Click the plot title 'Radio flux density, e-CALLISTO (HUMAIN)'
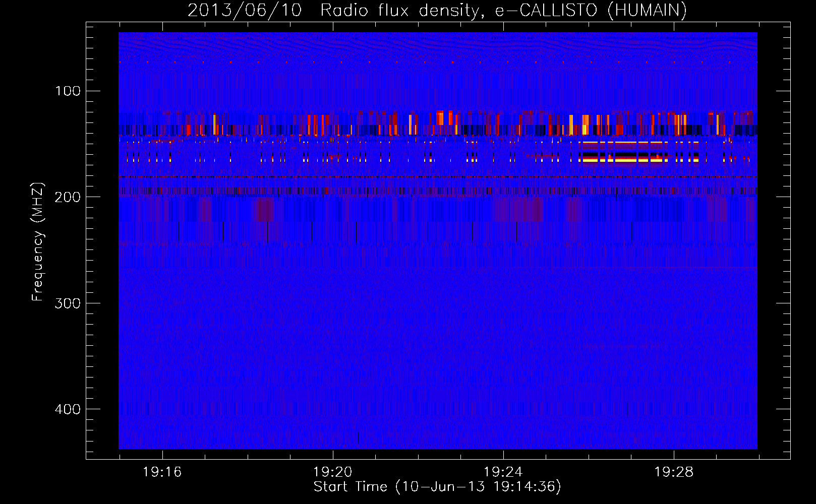This screenshot has width=816, height=504. [503, 11]
